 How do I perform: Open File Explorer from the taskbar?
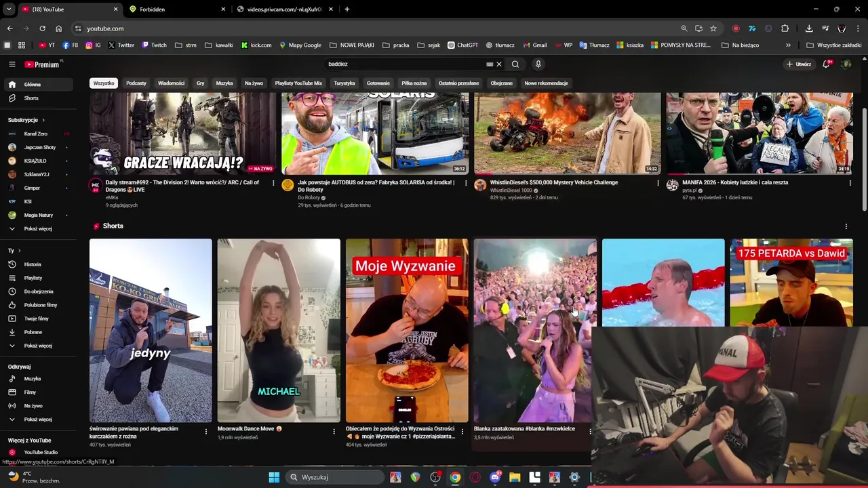(x=515, y=477)
